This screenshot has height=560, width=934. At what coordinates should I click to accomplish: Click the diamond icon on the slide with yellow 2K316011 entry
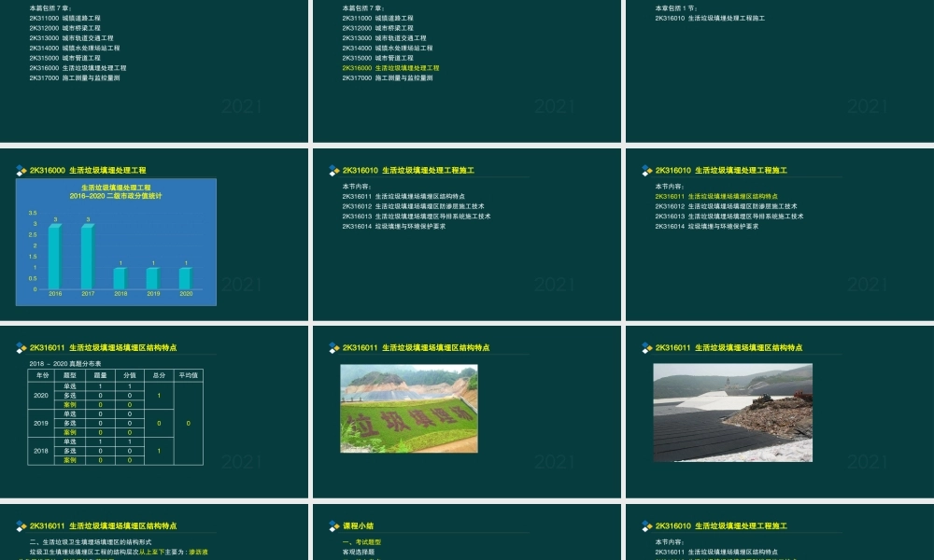pos(647,171)
